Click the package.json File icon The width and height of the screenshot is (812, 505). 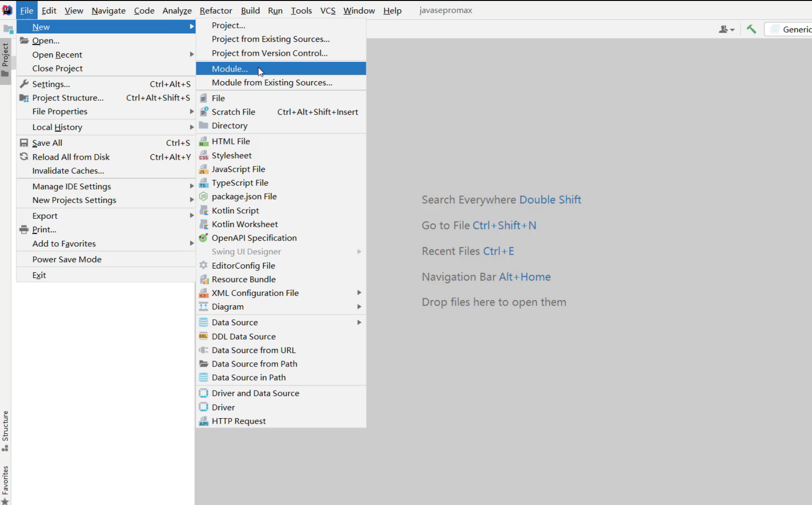(x=203, y=197)
